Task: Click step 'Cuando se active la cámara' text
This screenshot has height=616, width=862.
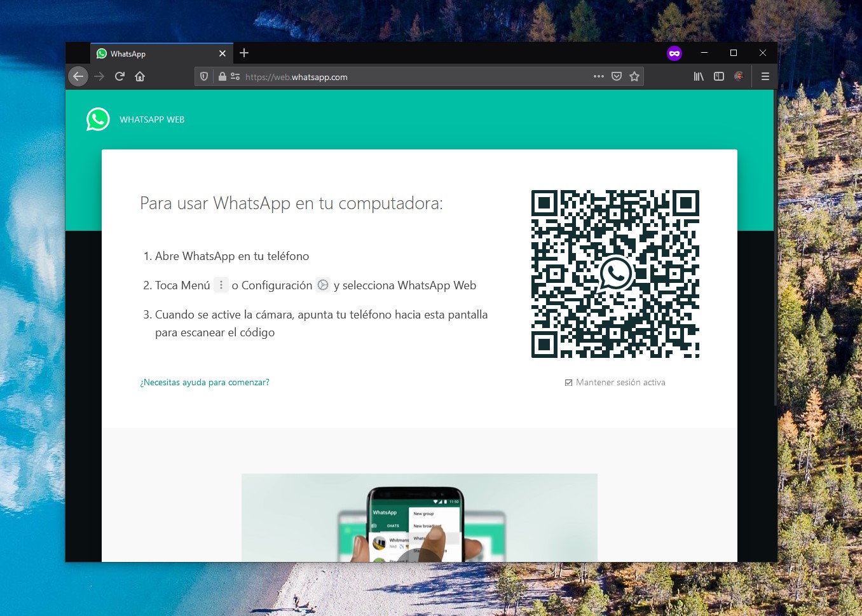Action: click(321, 324)
